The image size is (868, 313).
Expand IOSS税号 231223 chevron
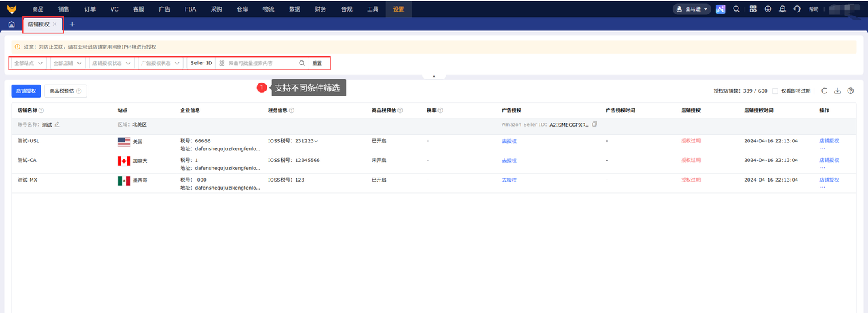click(316, 141)
